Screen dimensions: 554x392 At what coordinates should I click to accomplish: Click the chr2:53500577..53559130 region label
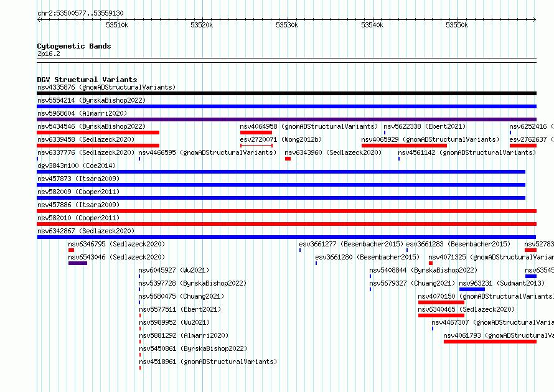pyautogui.click(x=80, y=13)
